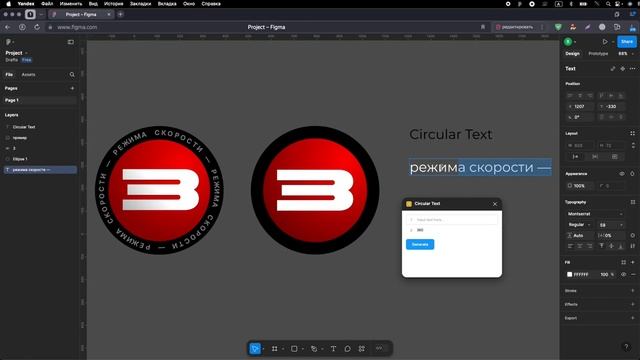Open Typography styles grid icon
This screenshot has height=360, width=640.
633,202
